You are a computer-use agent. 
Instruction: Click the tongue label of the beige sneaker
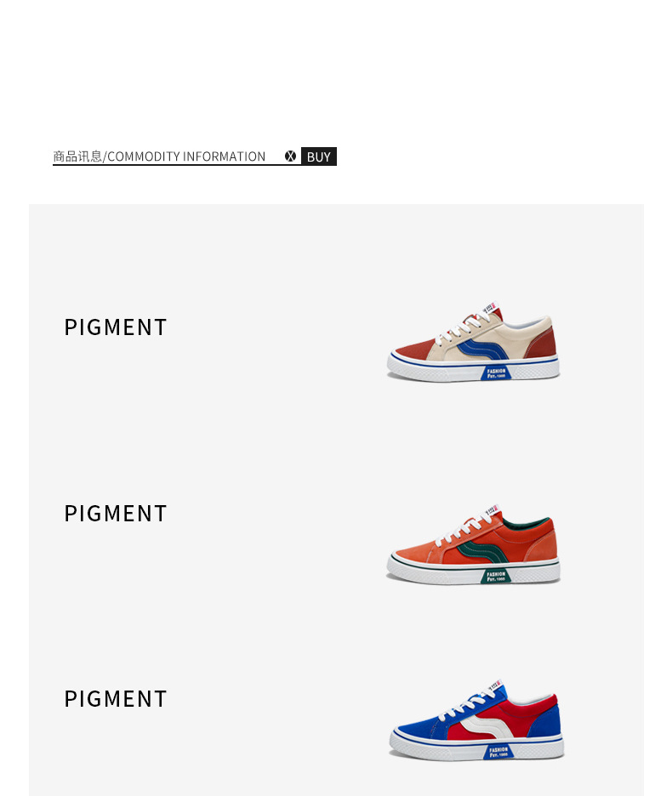click(488, 307)
